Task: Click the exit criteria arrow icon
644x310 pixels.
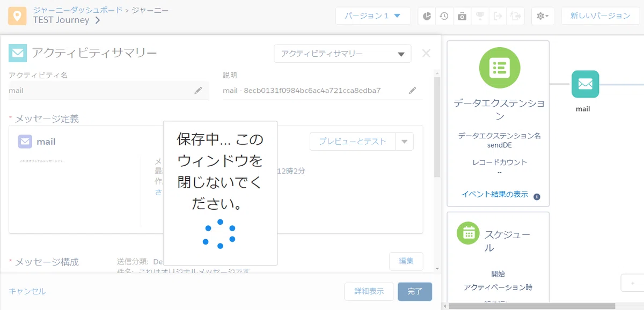Action: (497, 16)
